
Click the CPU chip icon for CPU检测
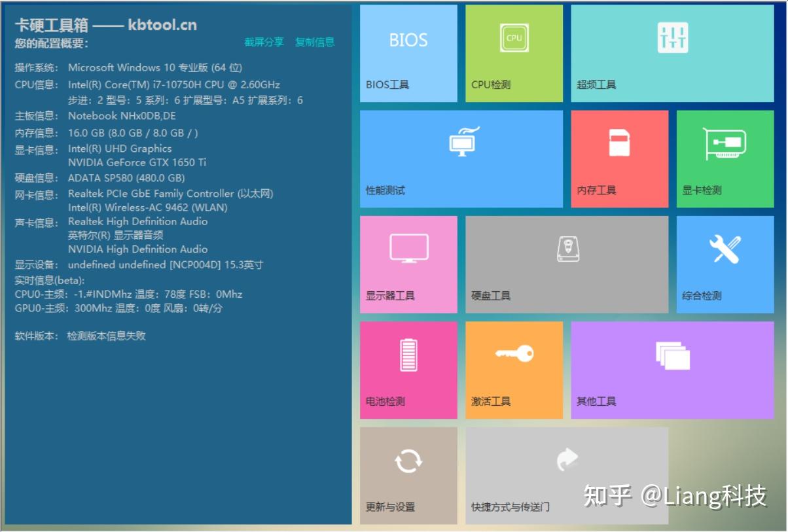[514, 38]
